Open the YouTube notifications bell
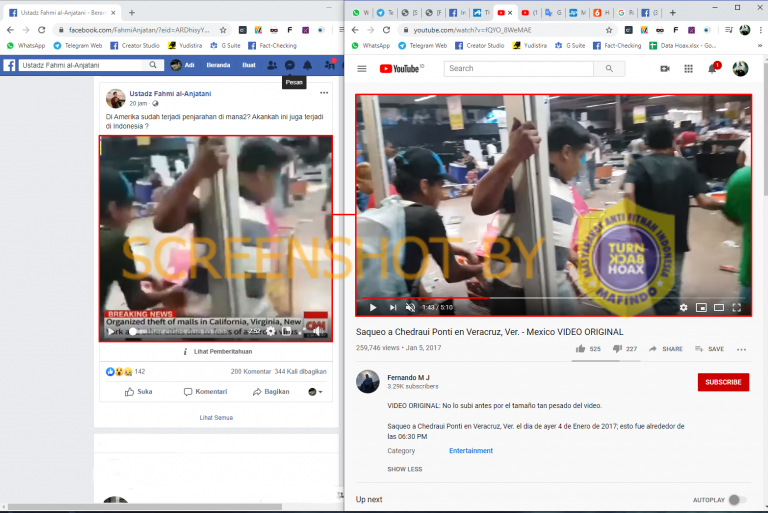The image size is (768, 513). pyautogui.click(x=713, y=69)
